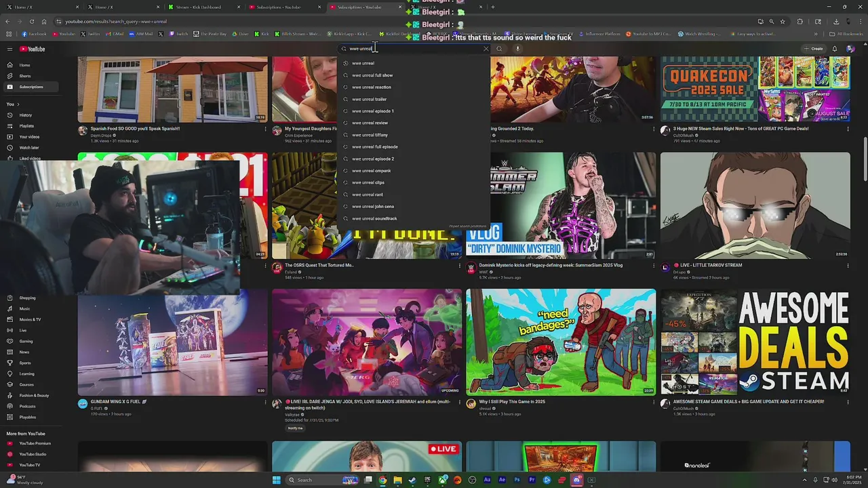This screenshot has width=868, height=488.
Task: Select suggestion 'wwe unreal john cena'
Action: click(414, 207)
